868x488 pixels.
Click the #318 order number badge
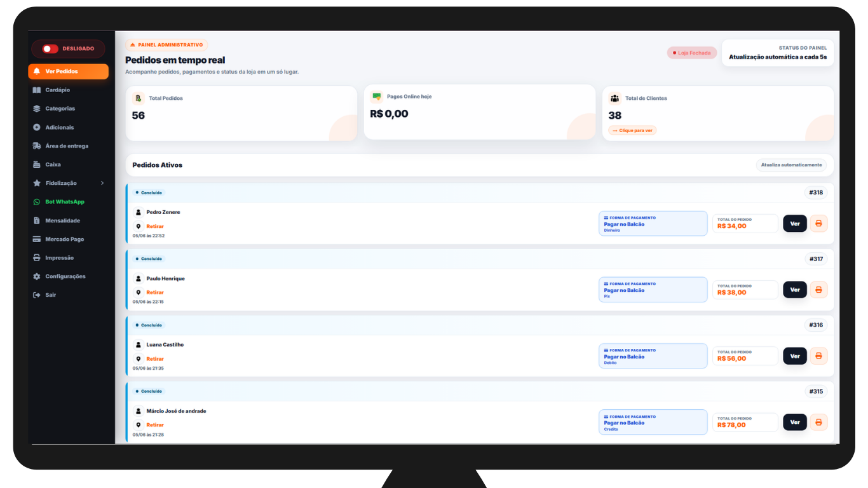[x=816, y=193]
